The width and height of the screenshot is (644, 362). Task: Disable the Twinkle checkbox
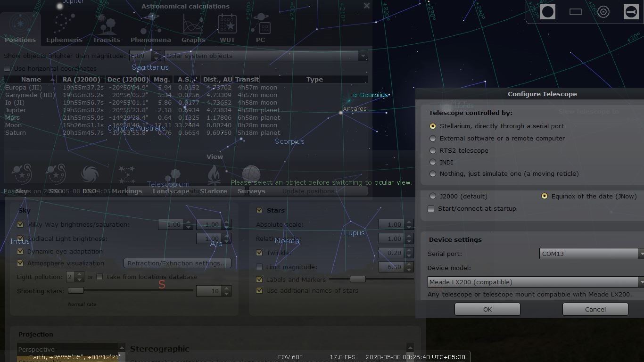tap(259, 253)
